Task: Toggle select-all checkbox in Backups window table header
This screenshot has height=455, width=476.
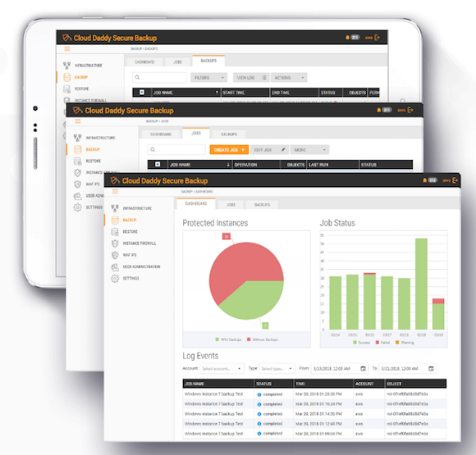Action: coord(142,92)
